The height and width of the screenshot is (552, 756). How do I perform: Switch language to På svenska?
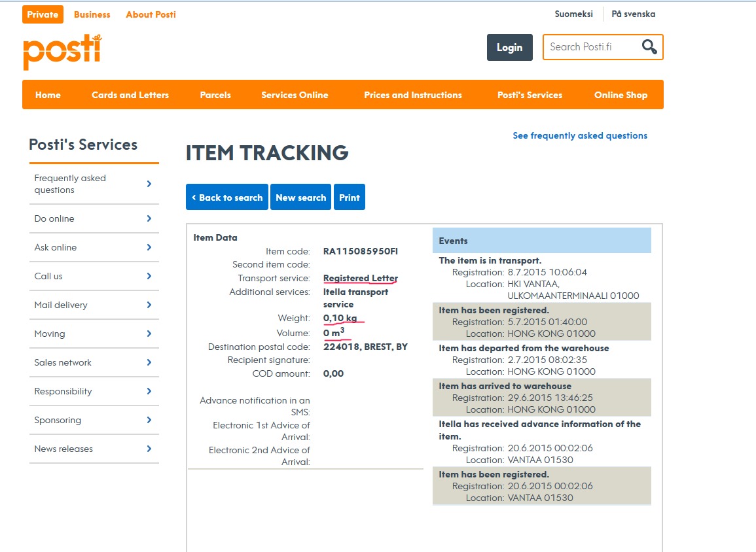point(634,14)
